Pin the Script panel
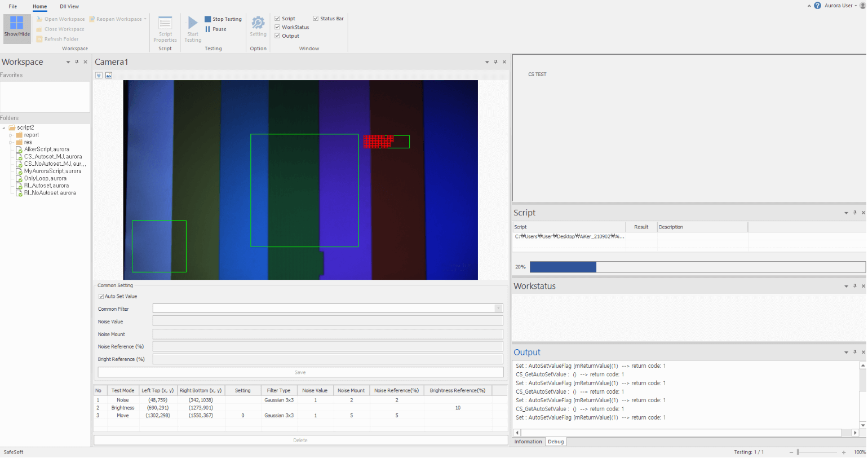The image size is (868, 458). [854, 213]
